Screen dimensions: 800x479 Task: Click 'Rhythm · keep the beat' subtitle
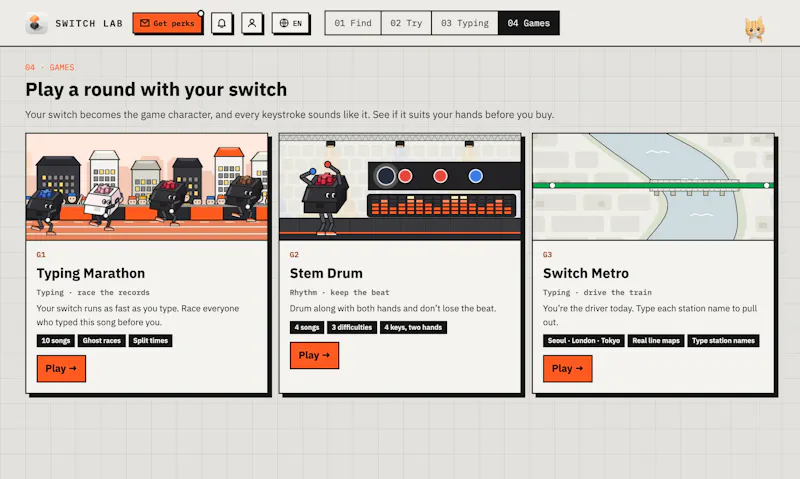point(339,293)
